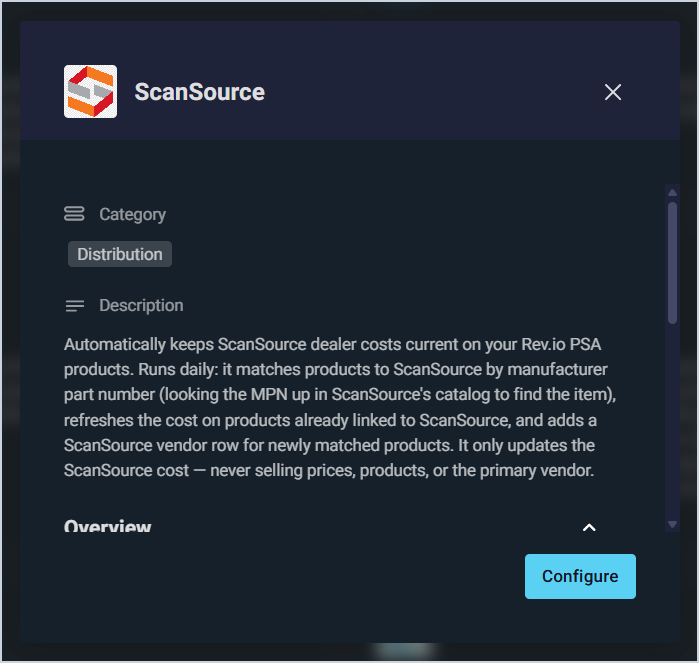699x663 pixels.
Task: Click the Configure button
Action: 580,576
